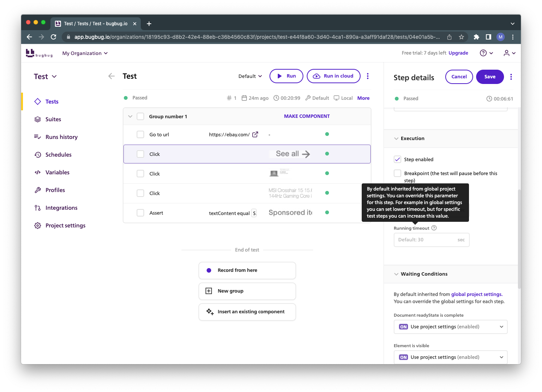Click the browser back arrow
Image resolution: width=542 pixels, height=392 pixels.
coord(29,37)
